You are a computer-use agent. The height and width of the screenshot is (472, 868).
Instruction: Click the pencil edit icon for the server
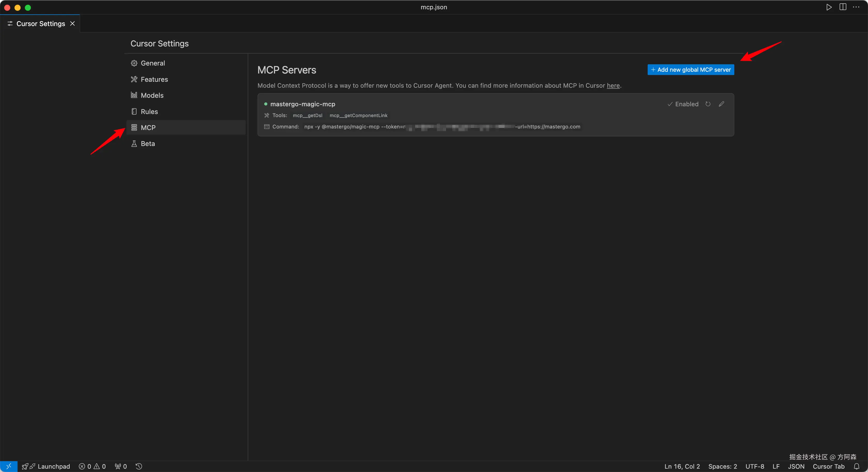tap(721, 104)
